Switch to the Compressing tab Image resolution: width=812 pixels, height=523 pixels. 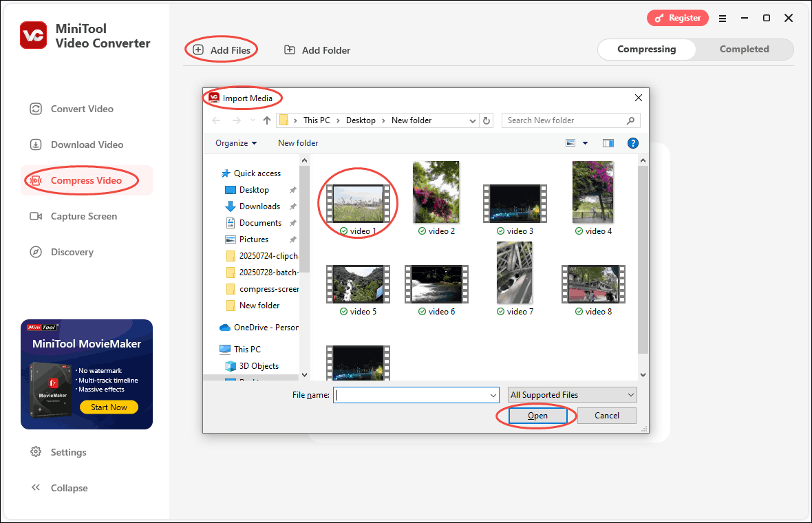click(x=646, y=49)
